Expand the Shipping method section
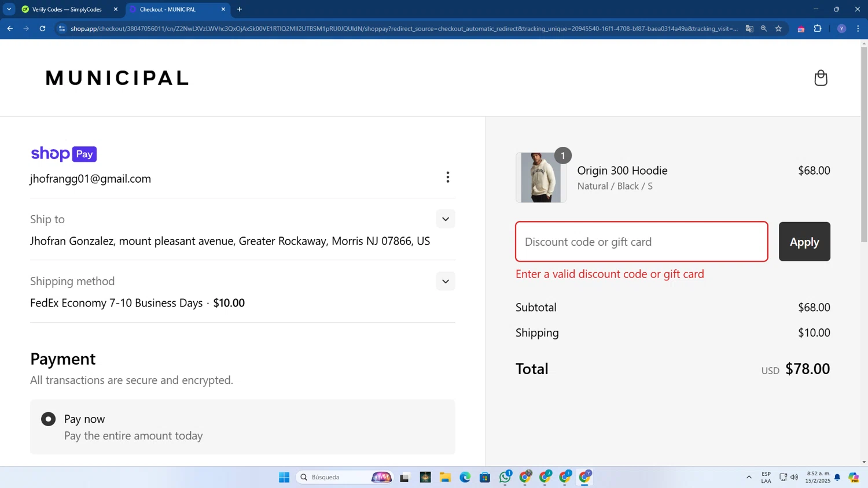The image size is (868, 488). pyautogui.click(x=446, y=281)
